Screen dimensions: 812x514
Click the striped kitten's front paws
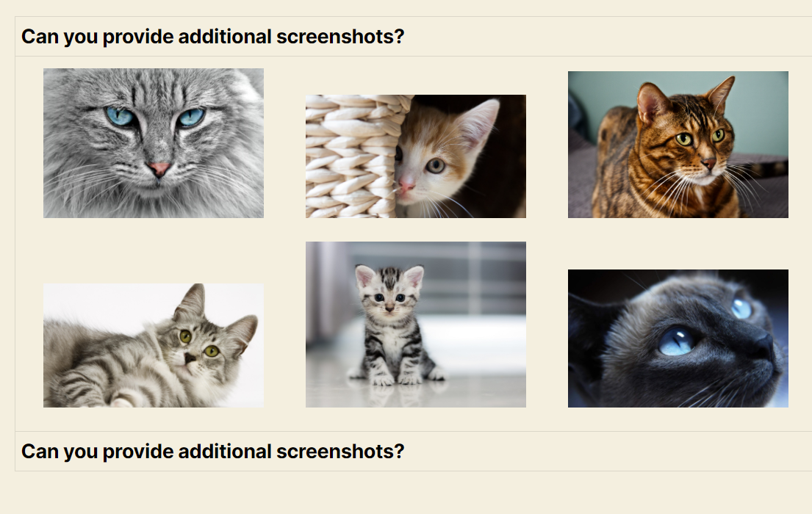395,380
